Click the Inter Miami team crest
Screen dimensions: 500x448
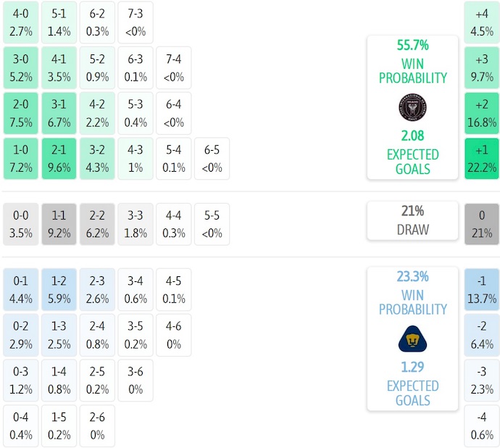[412, 107]
